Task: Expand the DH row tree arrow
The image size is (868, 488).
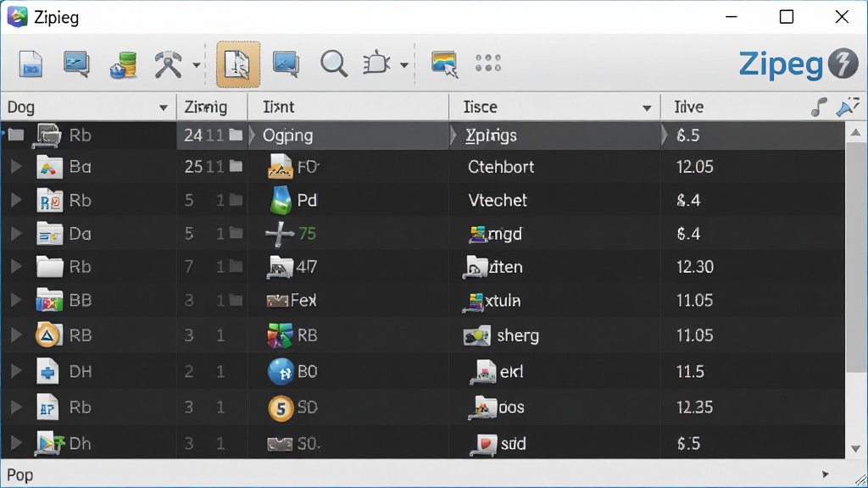Action: 16,371
